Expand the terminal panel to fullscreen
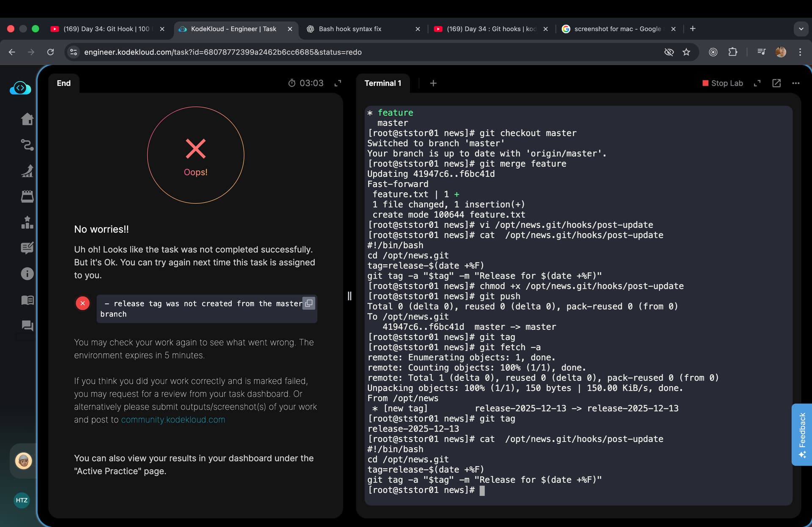Image resolution: width=812 pixels, height=527 pixels. coord(757,83)
